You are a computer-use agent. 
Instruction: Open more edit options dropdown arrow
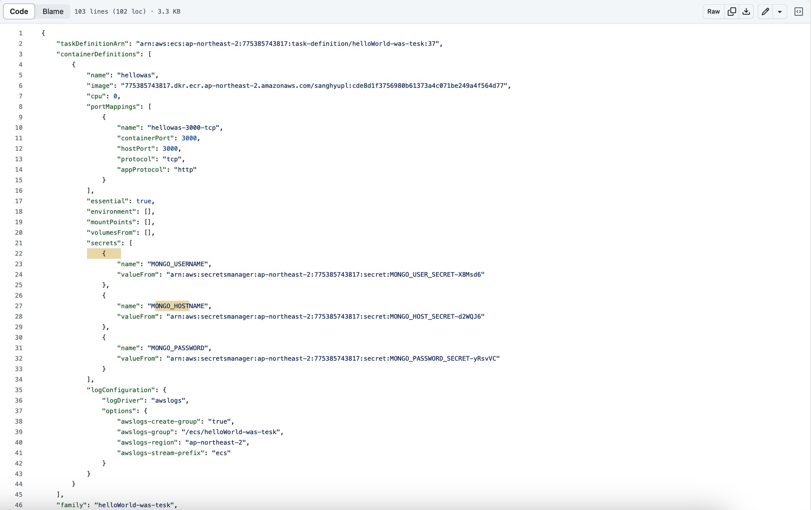[780, 12]
